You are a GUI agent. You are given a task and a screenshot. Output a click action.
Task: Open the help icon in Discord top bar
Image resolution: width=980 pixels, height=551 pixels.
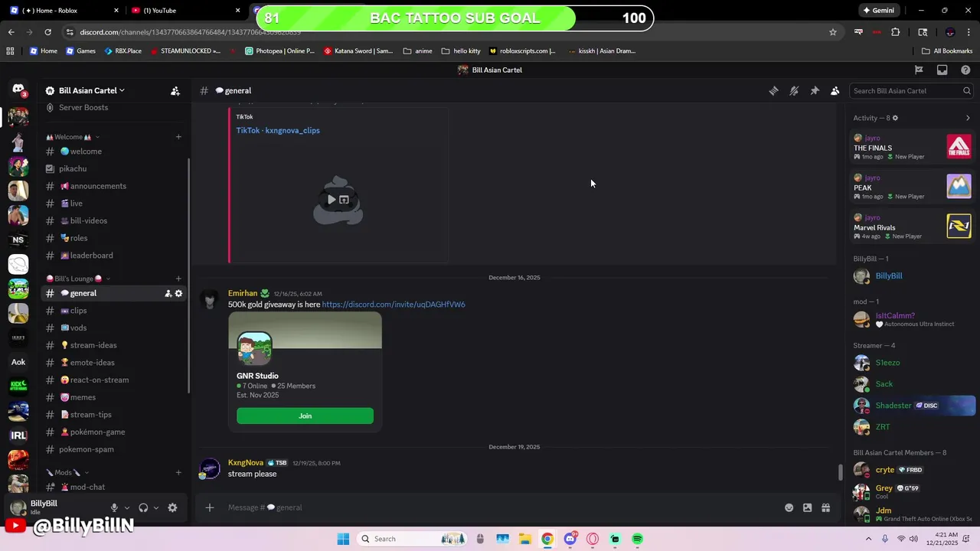pos(965,70)
